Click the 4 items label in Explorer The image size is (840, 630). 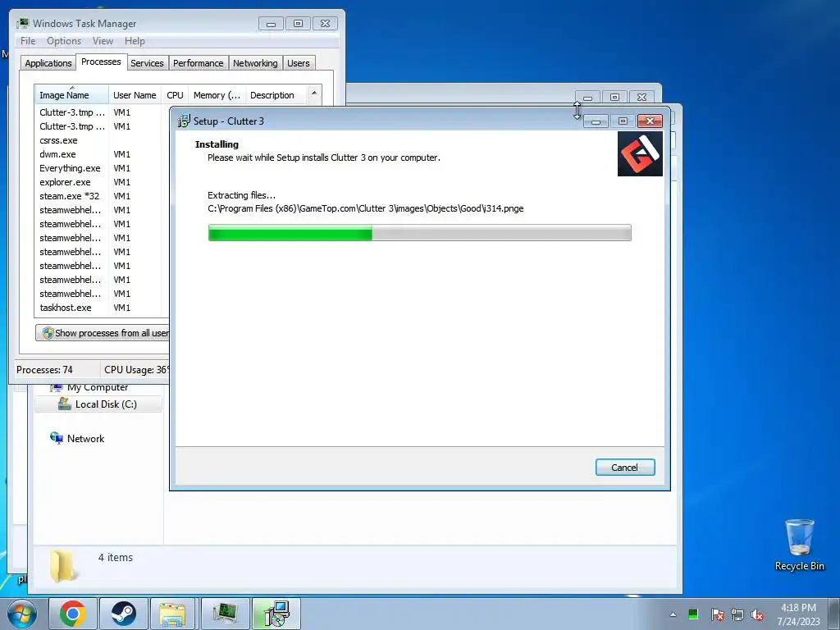(115, 557)
